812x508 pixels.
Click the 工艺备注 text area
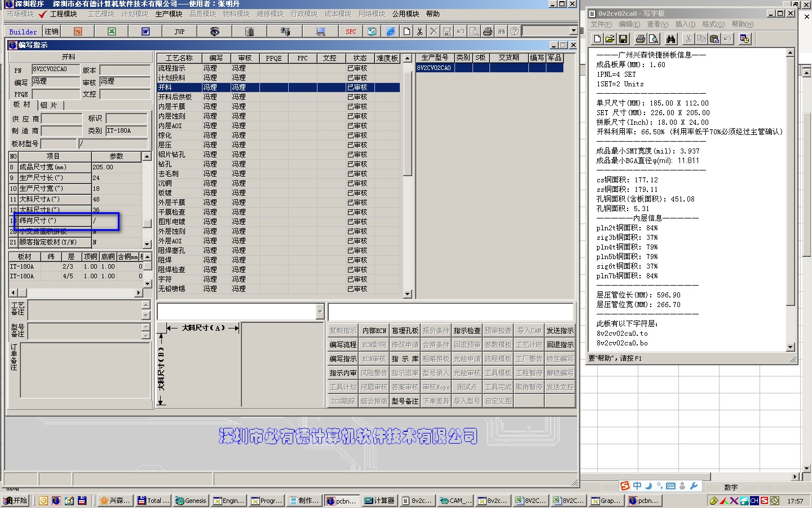(x=85, y=310)
